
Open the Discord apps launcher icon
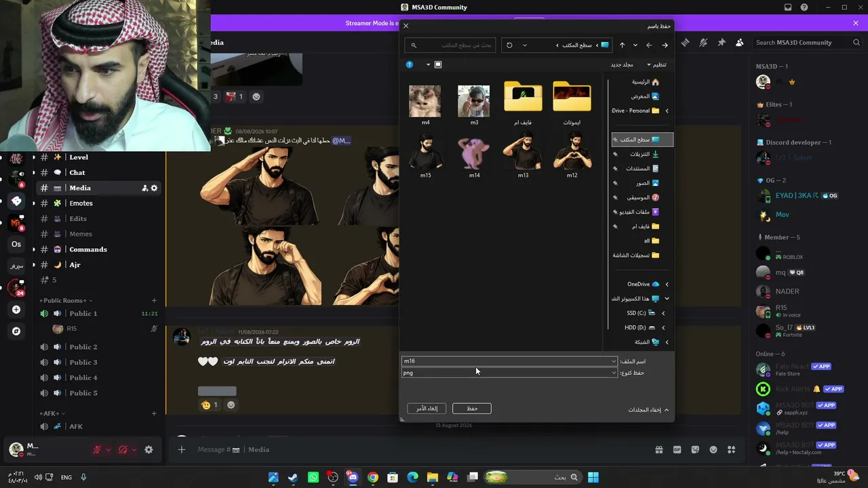[731, 449]
